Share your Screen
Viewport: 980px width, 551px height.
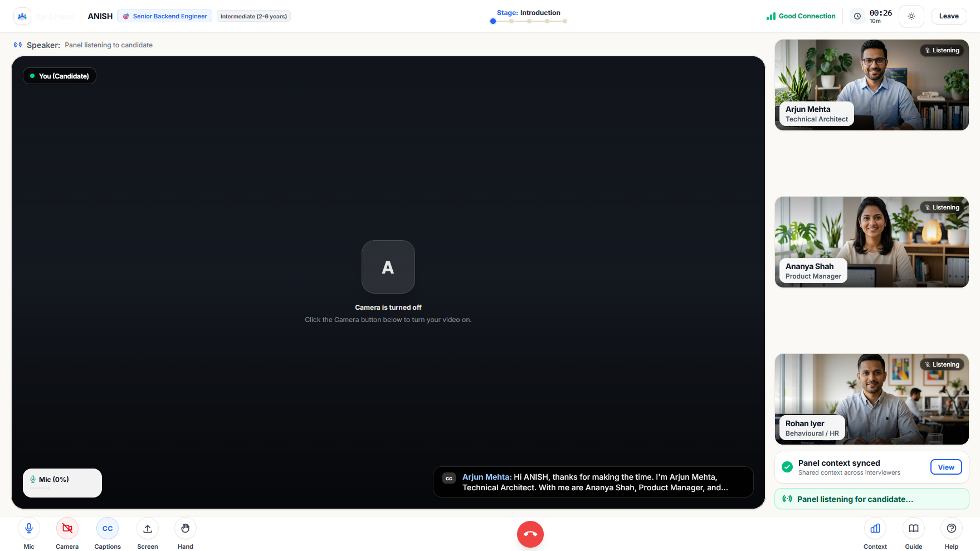tap(148, 528)
